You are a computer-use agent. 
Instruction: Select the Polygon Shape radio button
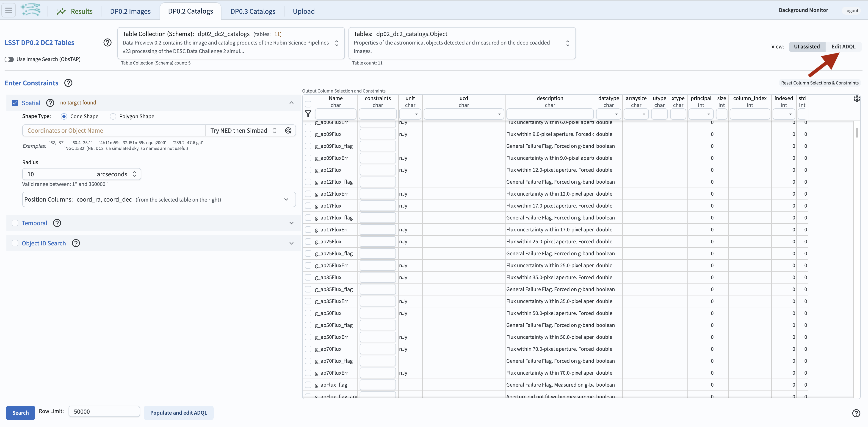(113, 116)
